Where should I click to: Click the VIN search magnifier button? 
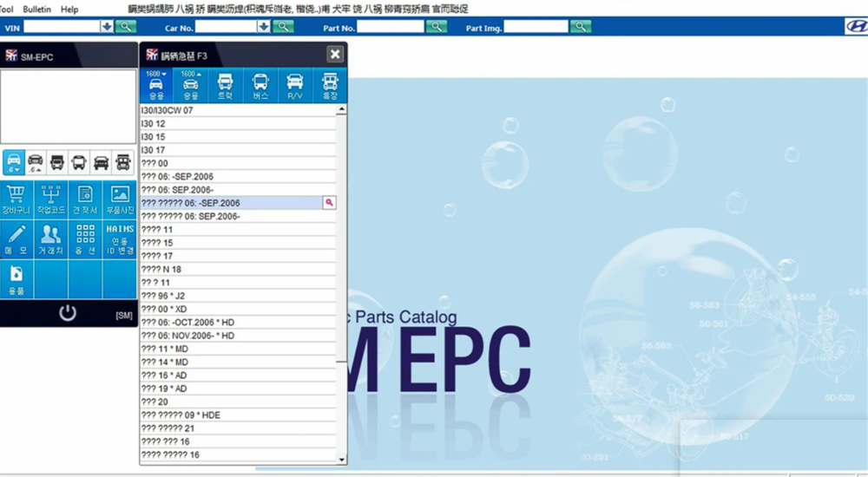pos(126,27)
